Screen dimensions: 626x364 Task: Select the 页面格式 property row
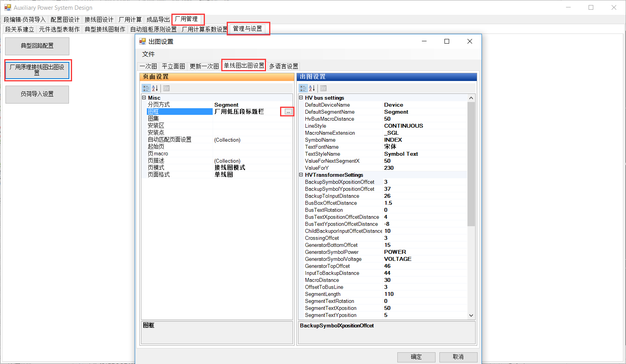[219, 175]
